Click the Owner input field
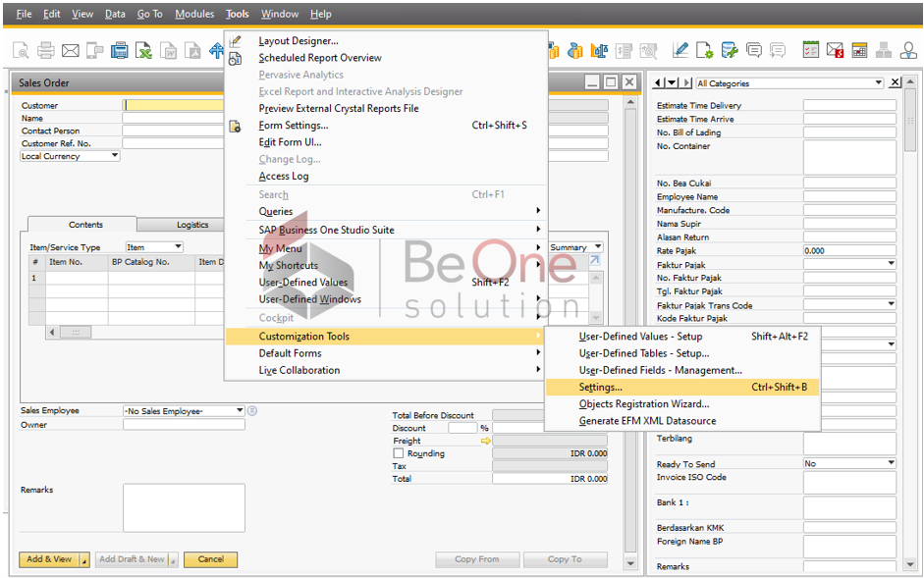The width and height of the screenshot is (924, 578). pos(184,424)
